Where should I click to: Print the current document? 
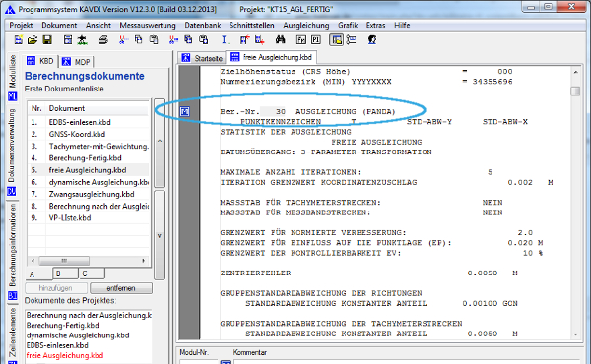102,40
